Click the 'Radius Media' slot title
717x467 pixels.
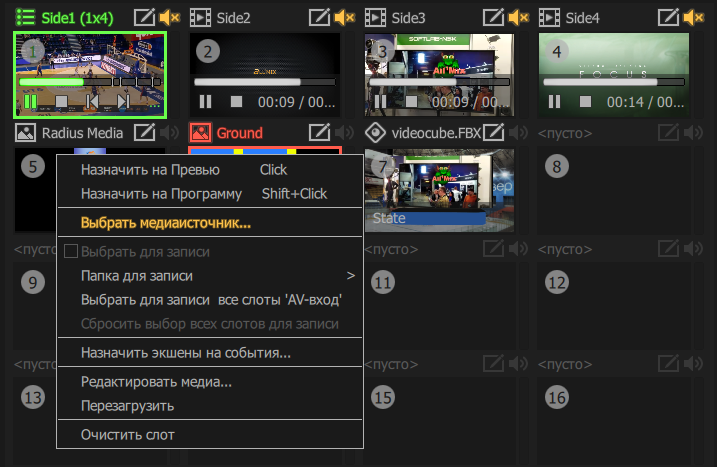tap(82, 133)
